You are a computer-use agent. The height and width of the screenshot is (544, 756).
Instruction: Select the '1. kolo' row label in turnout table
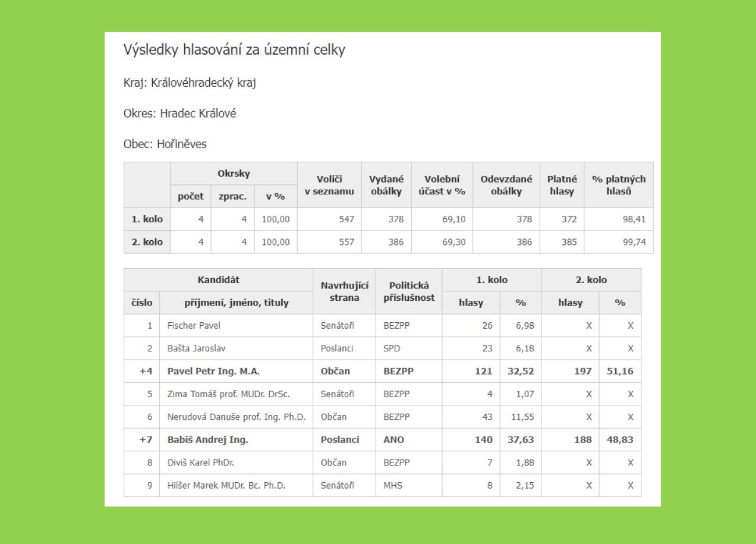[147, 219]
